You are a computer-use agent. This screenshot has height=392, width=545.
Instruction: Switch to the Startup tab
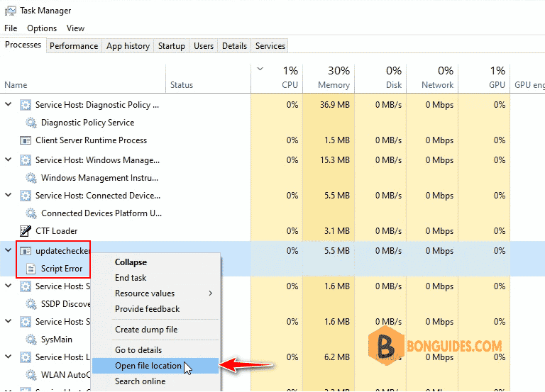pos(171,46)
